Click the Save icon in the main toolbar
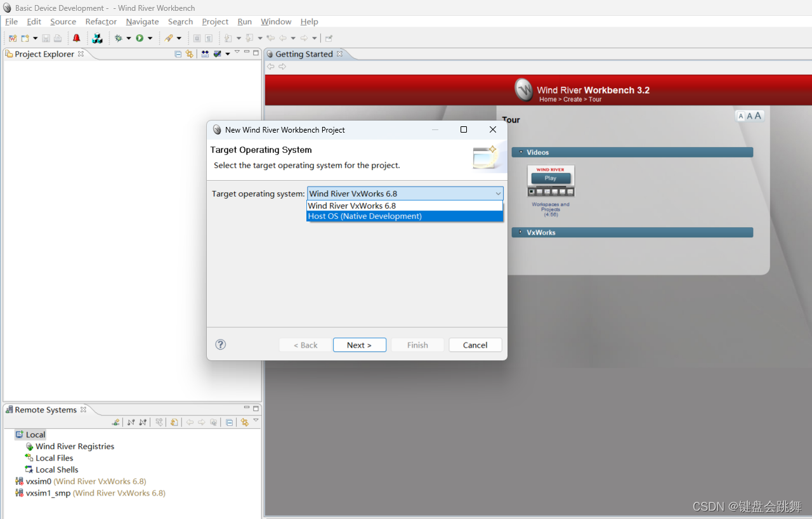812x519 pixels. pyautogui.click(x=46, y=38)
